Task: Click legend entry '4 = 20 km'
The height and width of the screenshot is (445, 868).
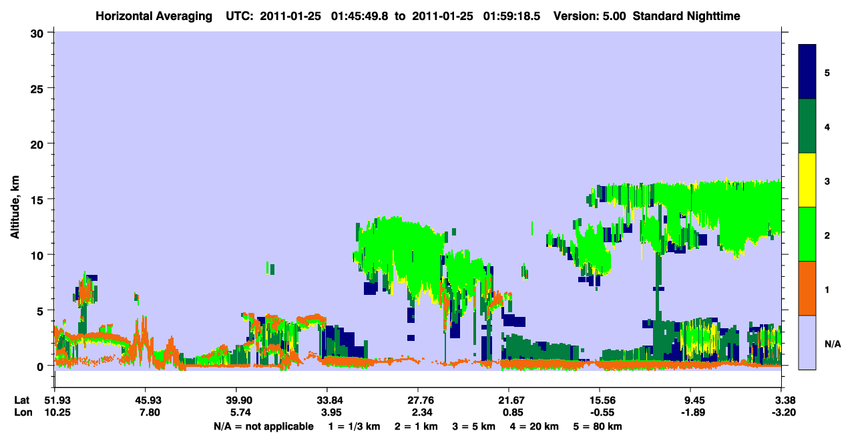Action: (x=535, y=426)
